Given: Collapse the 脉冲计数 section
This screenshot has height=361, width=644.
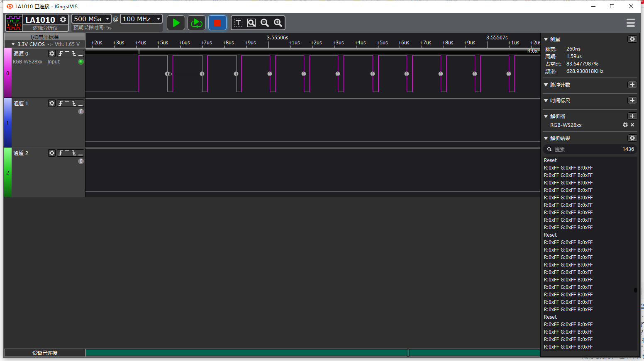Looking at the screenshot, I should click(546, 85).
